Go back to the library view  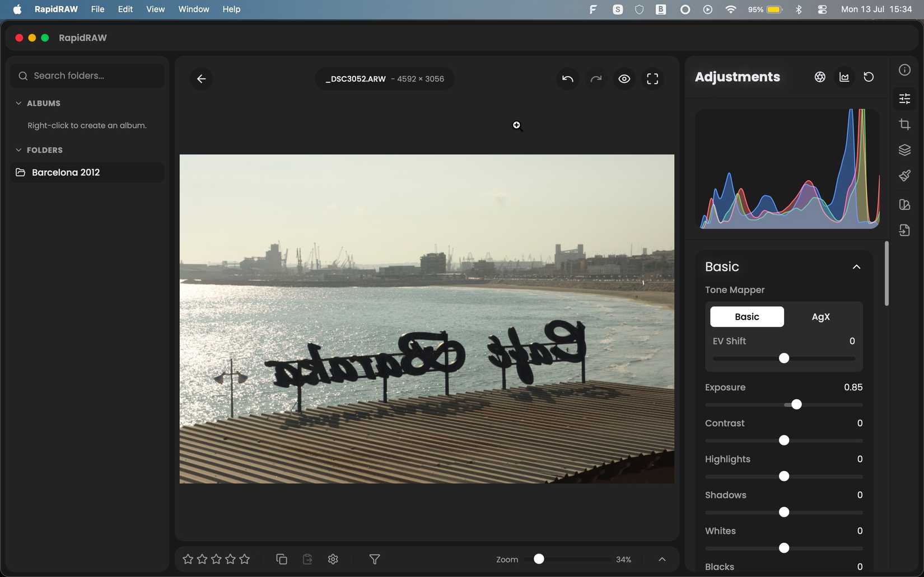point(201,79)
